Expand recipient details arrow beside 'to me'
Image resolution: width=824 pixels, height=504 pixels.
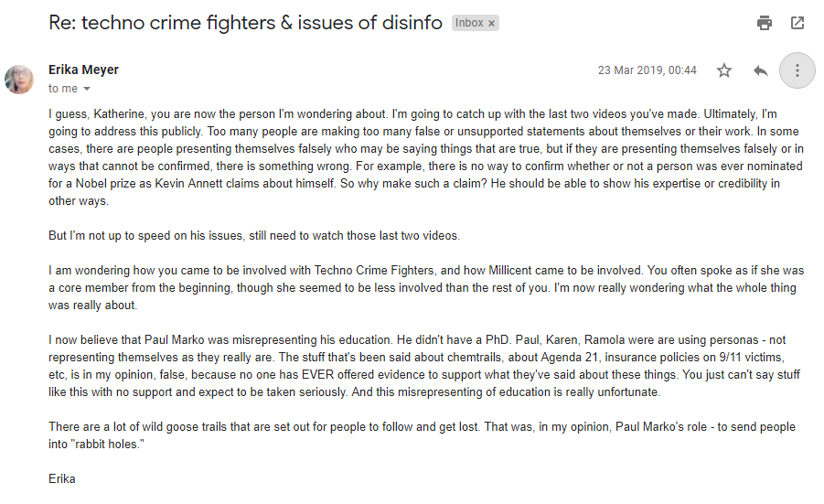coord(87,89)
